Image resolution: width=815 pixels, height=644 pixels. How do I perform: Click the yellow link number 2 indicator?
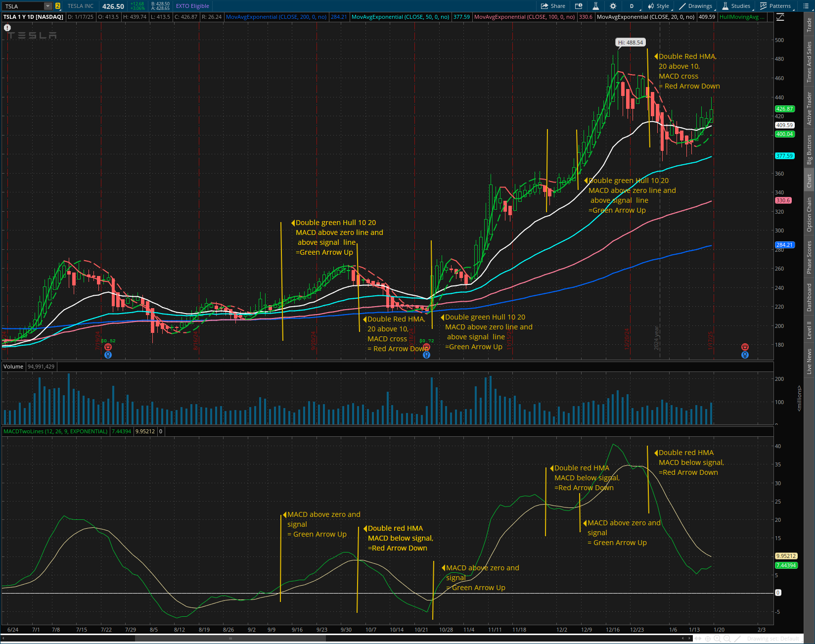[x=58, y=6]
